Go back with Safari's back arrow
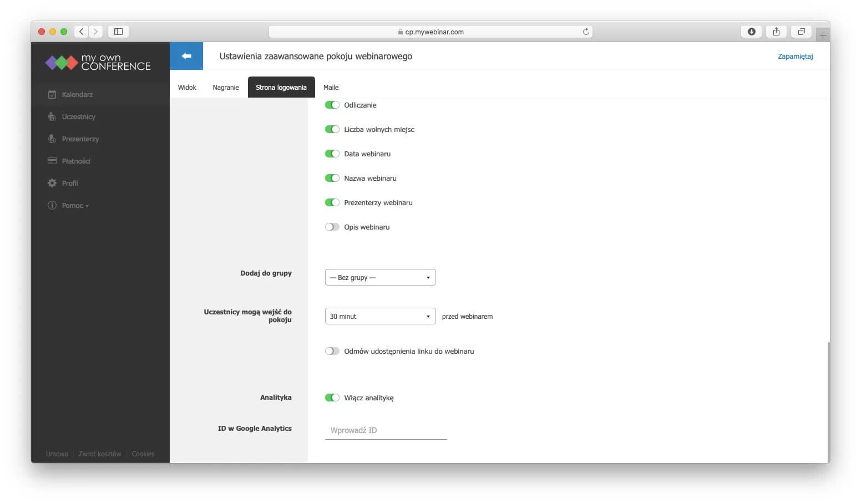The height and width of the screenshot is (504, 861). (82, 32)
